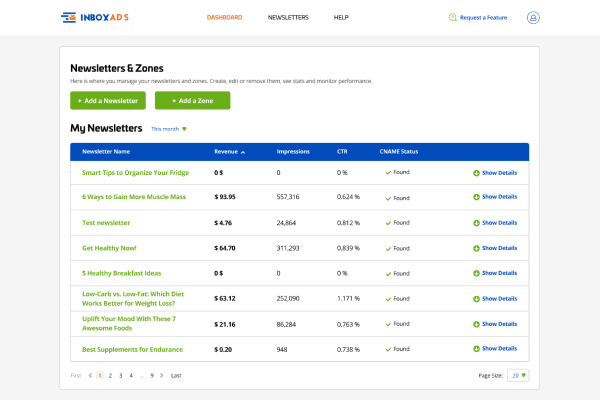The height and width of the screenshot is (400, 600).
Task: Open the Get Healthy Now! newsletter
Action: 109,248
